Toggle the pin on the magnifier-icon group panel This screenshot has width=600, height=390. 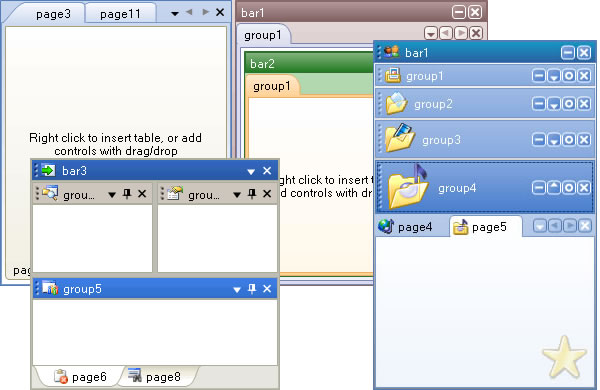127,194
